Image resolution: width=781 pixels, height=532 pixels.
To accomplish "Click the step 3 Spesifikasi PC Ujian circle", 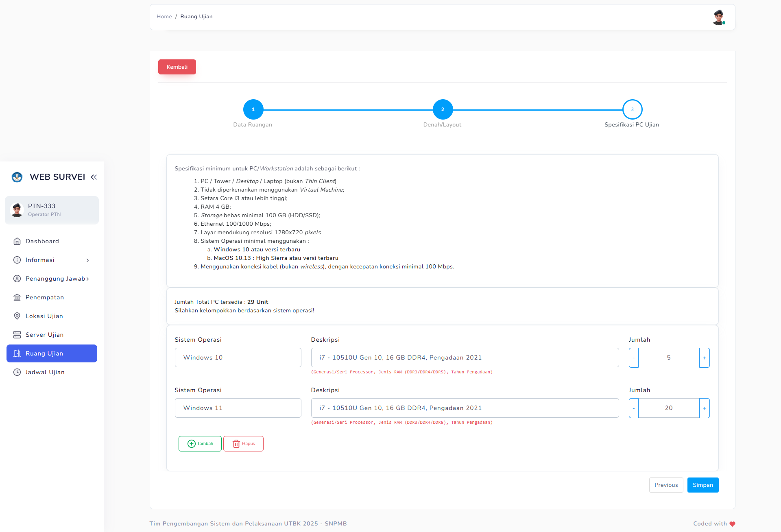I will [x=632, y=109].
